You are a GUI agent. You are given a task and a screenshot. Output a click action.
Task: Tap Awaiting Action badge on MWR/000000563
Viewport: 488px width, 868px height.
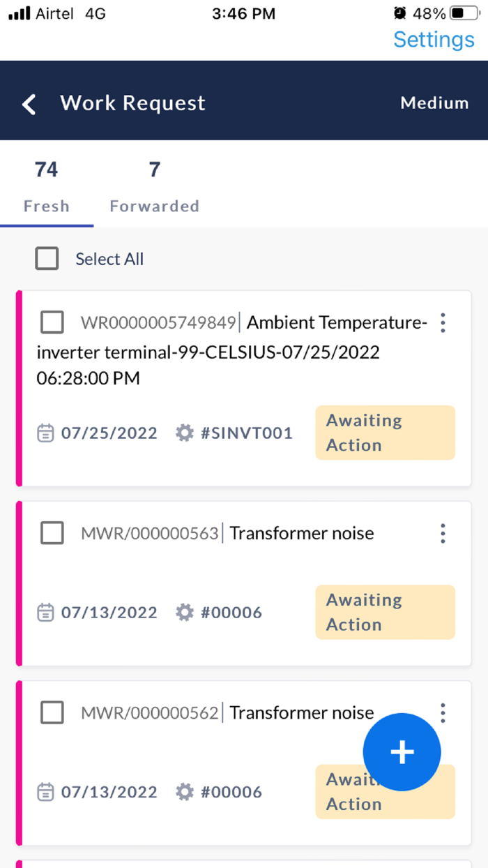tap(385, 612)
